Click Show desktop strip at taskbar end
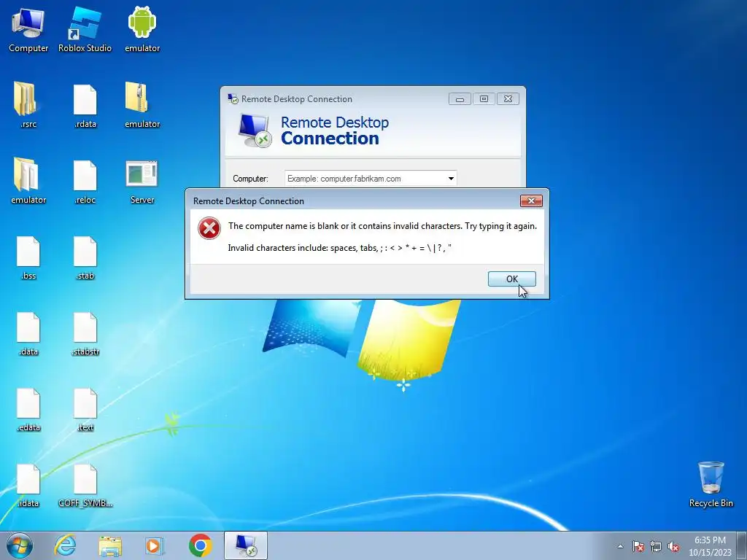747x560 pixels. coord(741,545)
